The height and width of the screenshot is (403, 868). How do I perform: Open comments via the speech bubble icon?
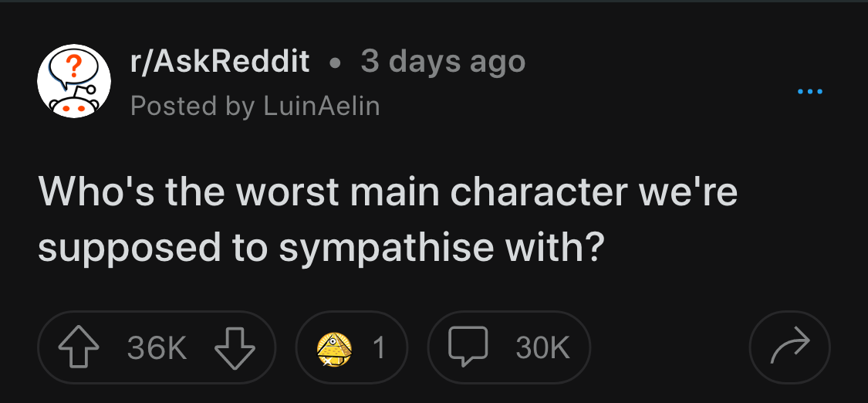[468, 347]
